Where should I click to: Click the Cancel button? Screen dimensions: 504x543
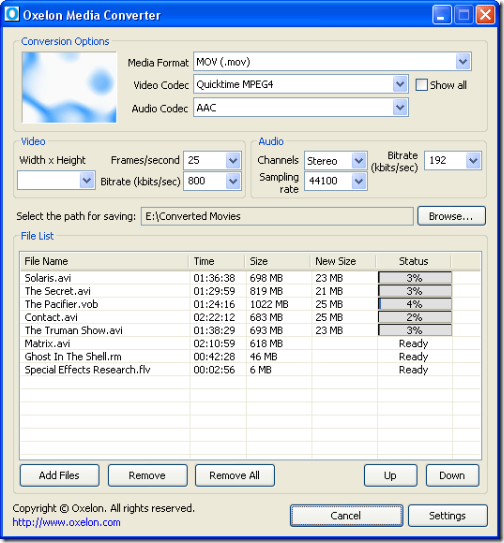pyautogui.click(x=346, y=516)
